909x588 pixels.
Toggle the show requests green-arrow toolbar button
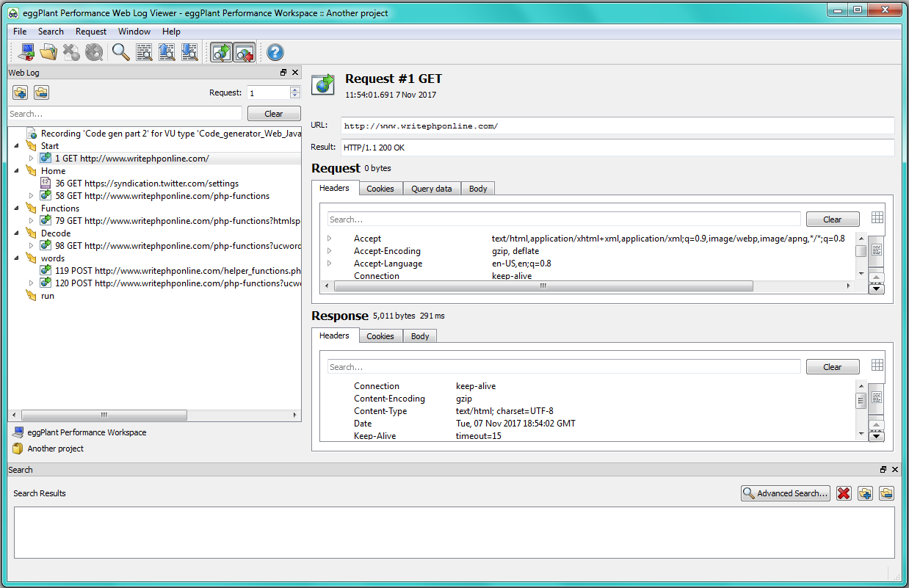pos(221,52)
